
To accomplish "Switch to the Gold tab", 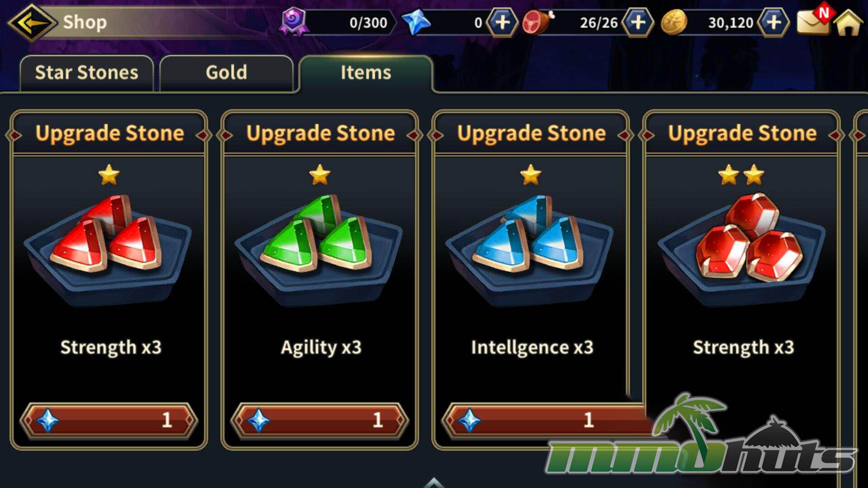I will 226,73.
